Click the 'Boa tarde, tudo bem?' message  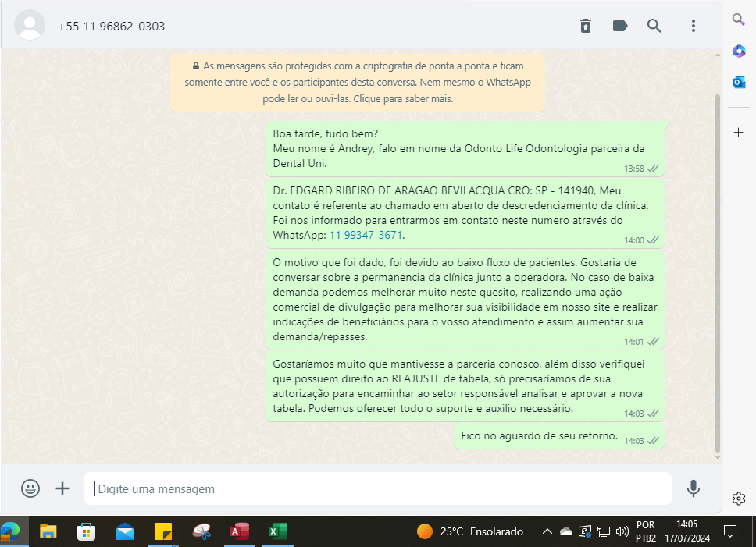[465, 149]
